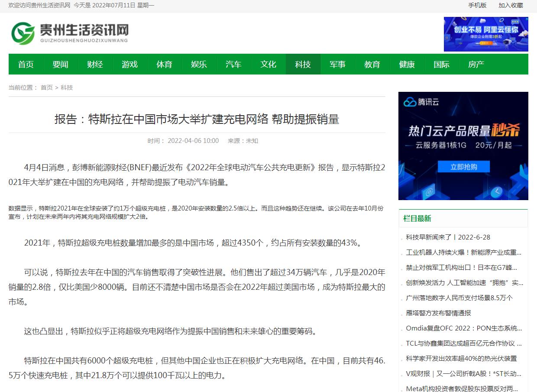Click paragraph beginning 可以说，特斯拉去年在中国
537x392 pixels.
tap(197, 287)
